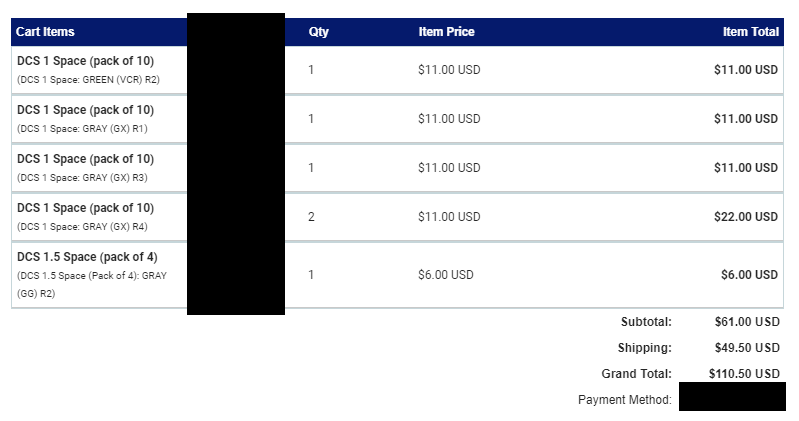Click the Item Total column header

(x=751, y=32)
